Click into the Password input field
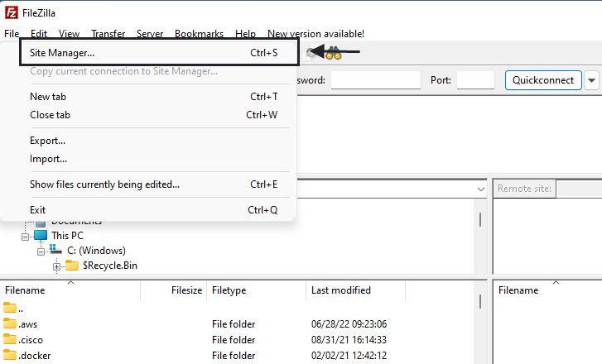This screenshot has height=364, width=602. tap(375, 80)
